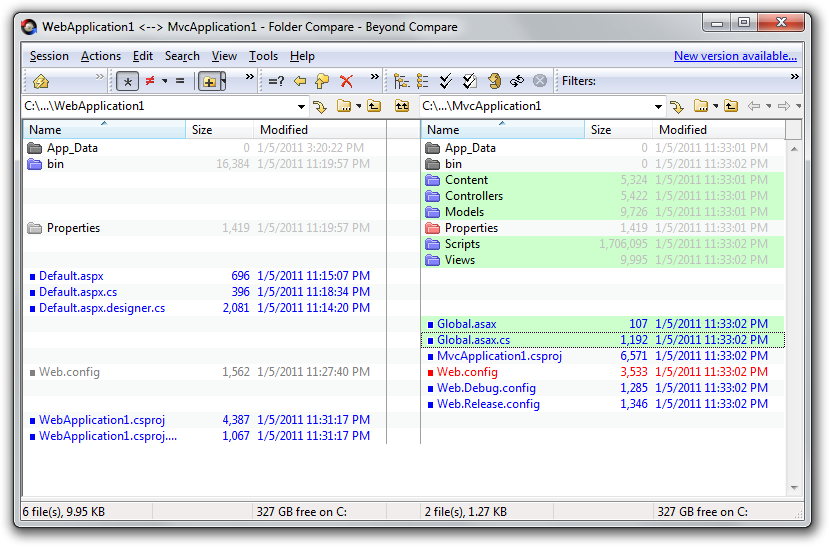The image size is (829, 547).
Task: Click the Collapse All list icon
Action: point(422,81)
